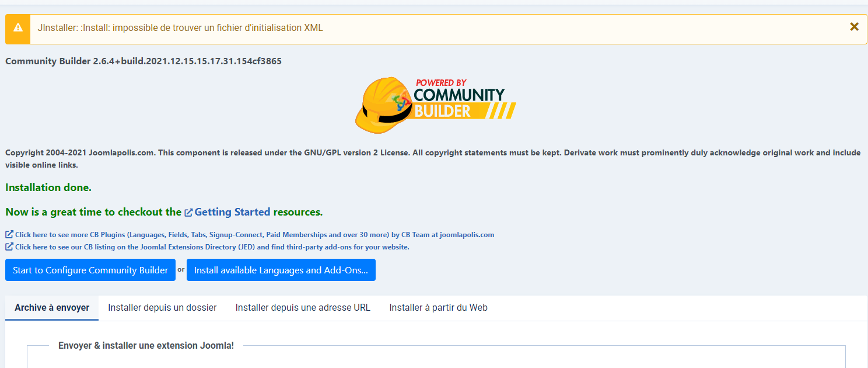Click the 'Envoyer & installer une extension Joomla!' heading

pyautogui.click(x=146, y=346)
